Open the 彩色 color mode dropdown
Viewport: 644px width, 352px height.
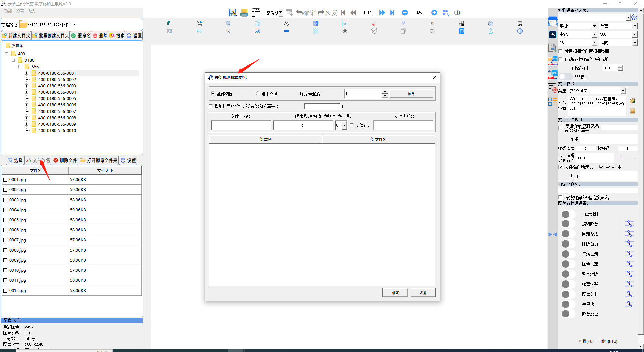coord(594,34)
